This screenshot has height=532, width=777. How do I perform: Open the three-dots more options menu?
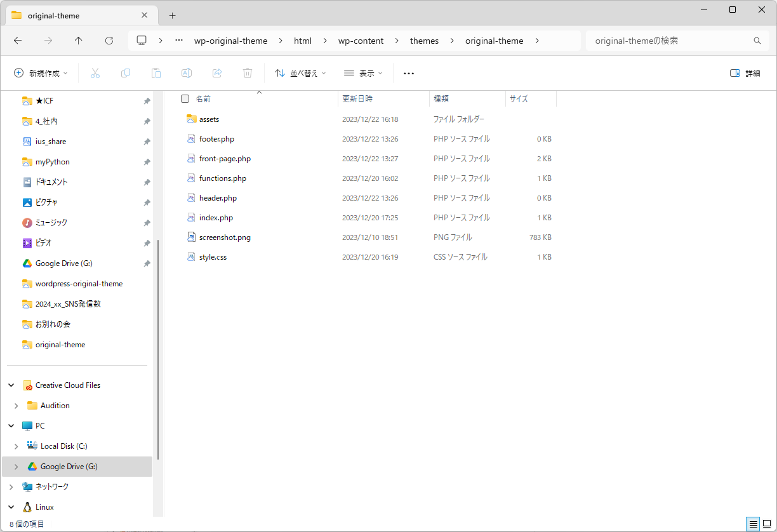pos(409,73)
